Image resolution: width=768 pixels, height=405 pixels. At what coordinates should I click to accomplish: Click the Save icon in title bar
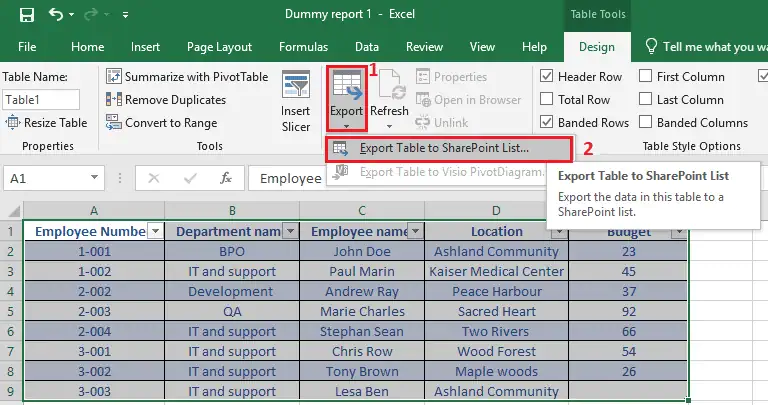point(26,15)
